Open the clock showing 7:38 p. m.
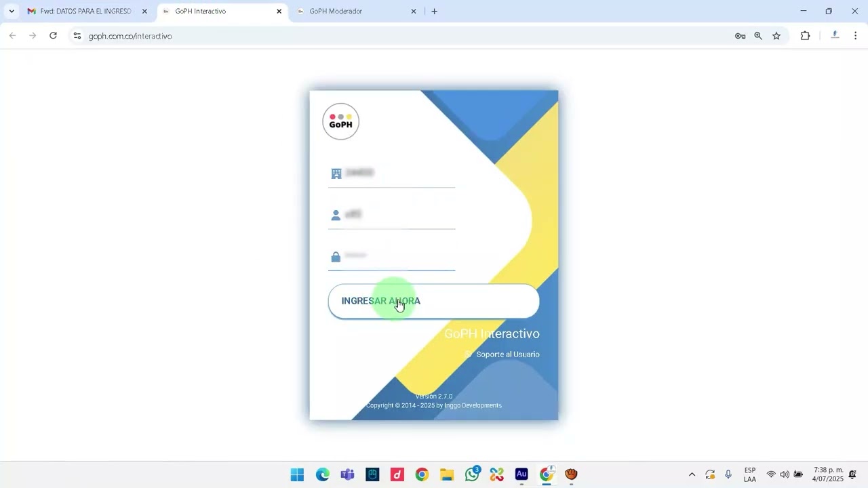The height and width of the screenshot is (488, 868). pyautogui.click(x=828, y=474)
